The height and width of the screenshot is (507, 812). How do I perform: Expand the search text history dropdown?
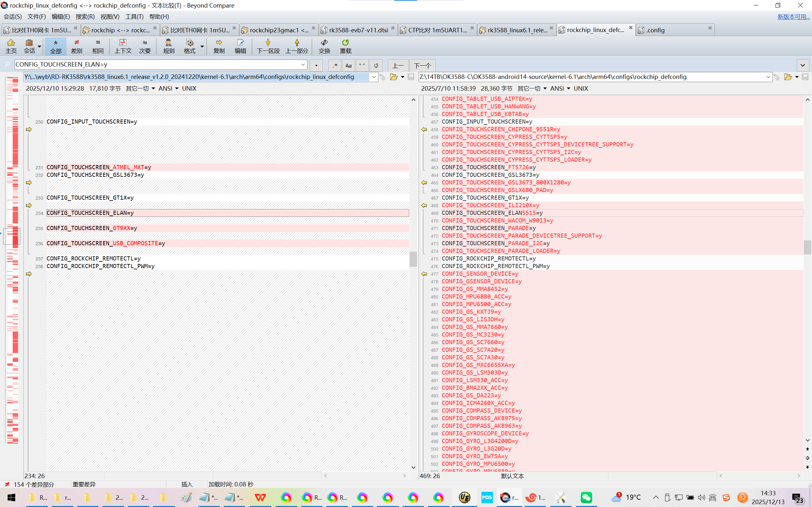click(303, 64)
